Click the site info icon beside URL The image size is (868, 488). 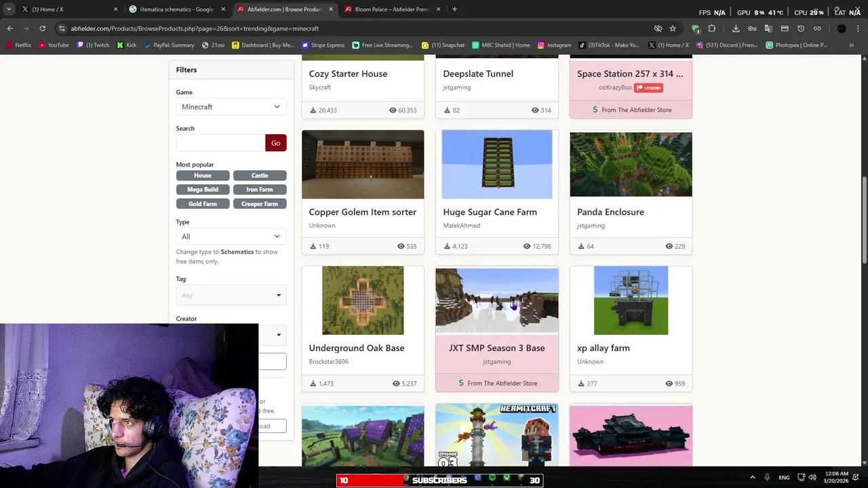click(62, 28)
